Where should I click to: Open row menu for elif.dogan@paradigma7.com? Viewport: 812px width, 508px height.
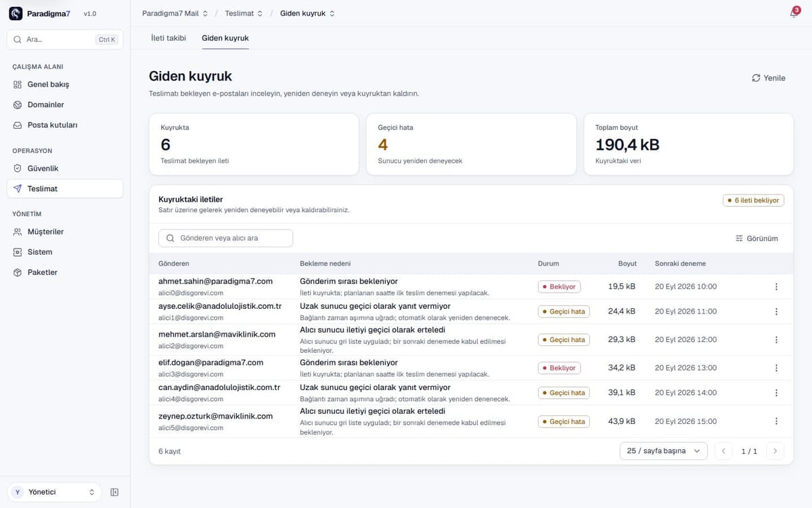[x=776, y=368]
